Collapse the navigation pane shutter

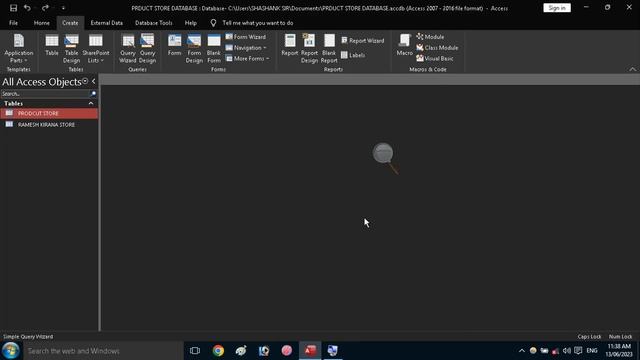click(93, 81)
